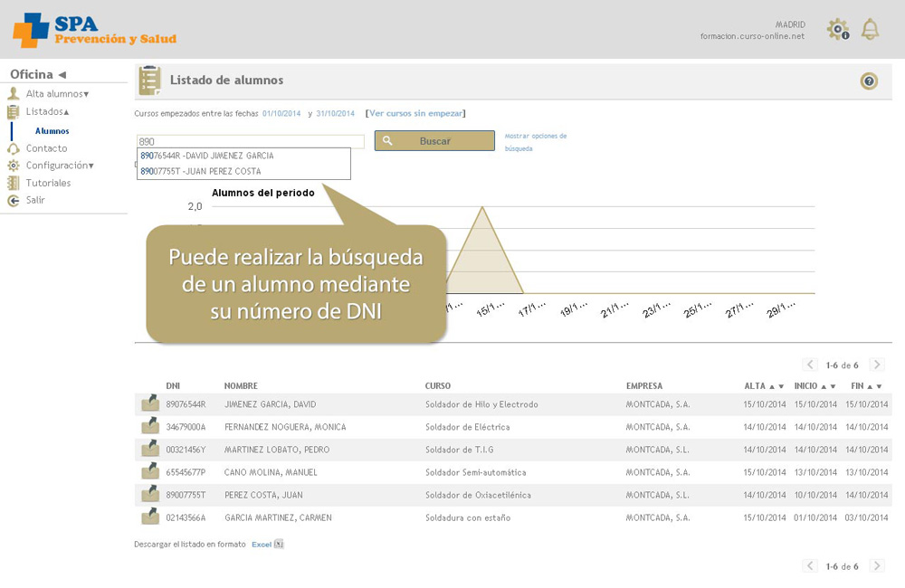Select Alumnos in the sidebar
905x588 pixels.
tap(52, 131)
